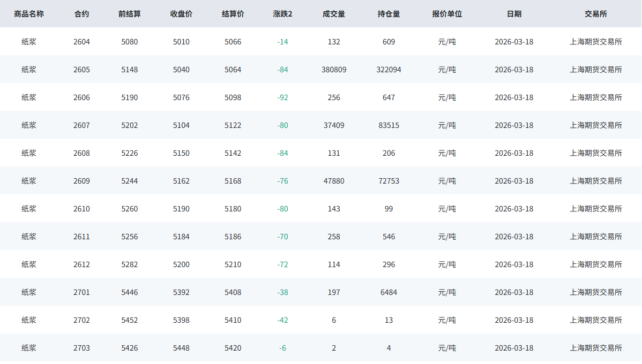Click the 日期 column header
The height and width of the screenshot is (364, 642).
click(514, 14)
